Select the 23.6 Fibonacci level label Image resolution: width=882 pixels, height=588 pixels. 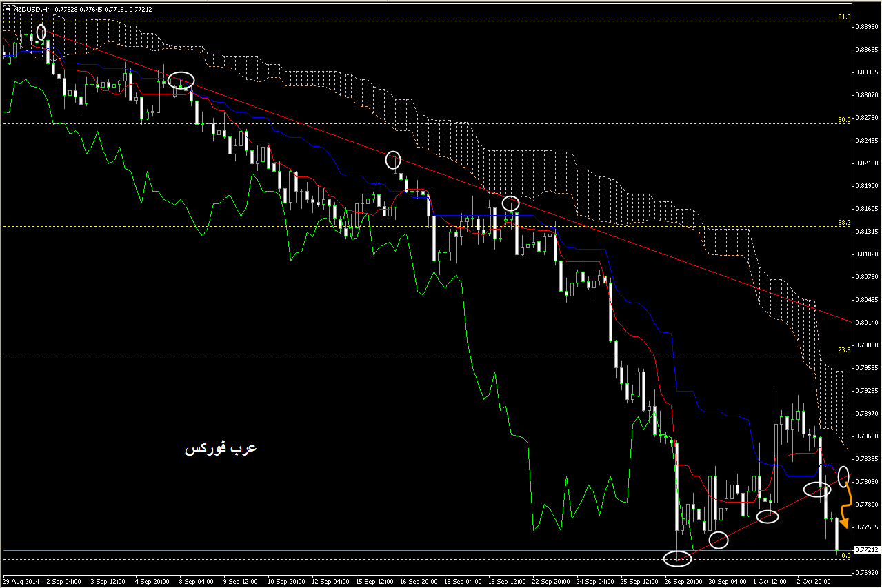[x=844, y=350]
